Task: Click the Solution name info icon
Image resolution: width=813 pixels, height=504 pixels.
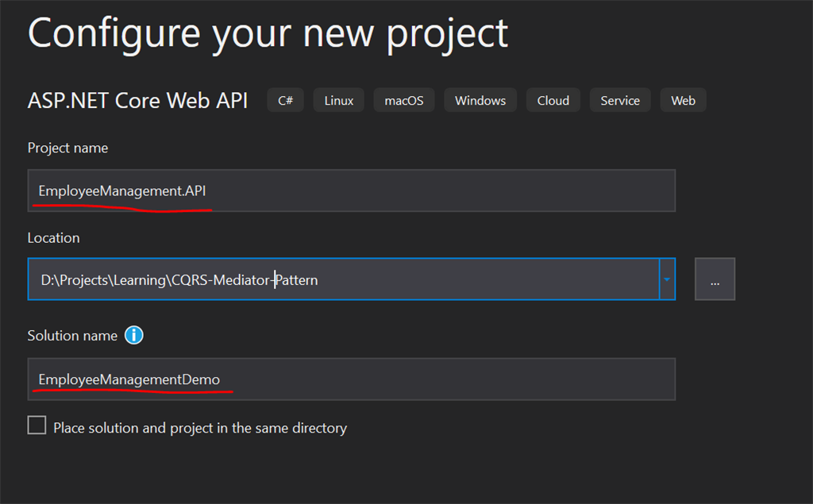Action: 134,335
